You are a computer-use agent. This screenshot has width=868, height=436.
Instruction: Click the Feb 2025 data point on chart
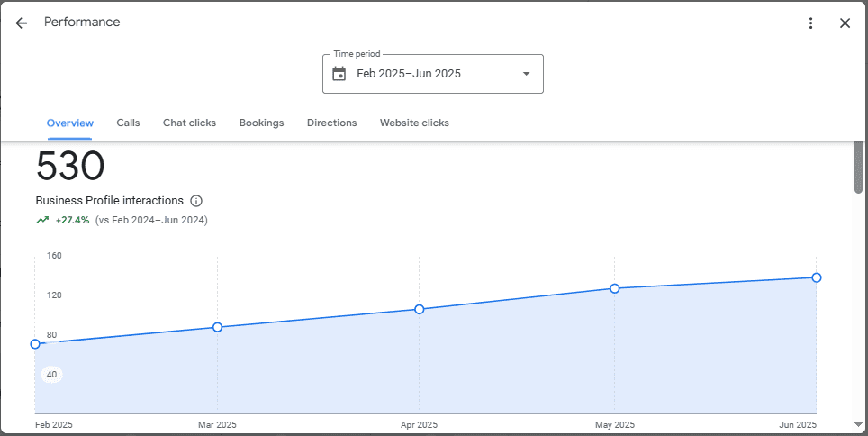click(x=35, y=344)
